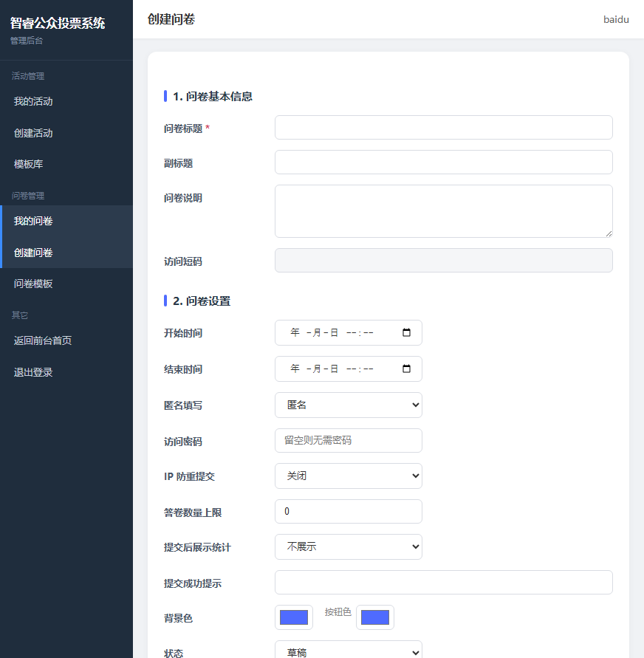This screenshot has width=644, height=658.
Task: Expand the 提交后展示统计 dropdown
Action: point(349,546)
